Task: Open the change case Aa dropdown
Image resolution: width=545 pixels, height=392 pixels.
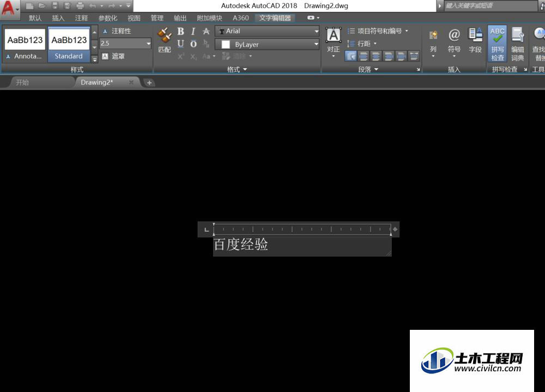Action: 209,56
